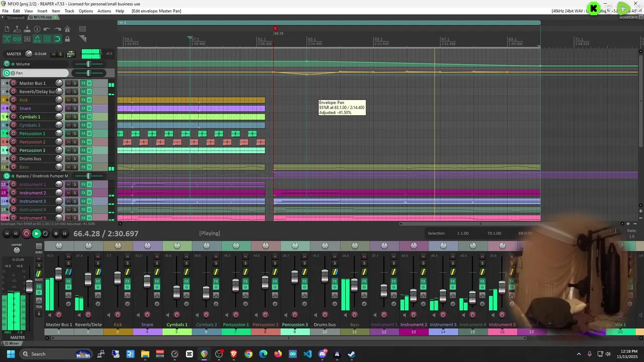
Task: Toggle snap magnet icon
Action: [x=57, y=39]
